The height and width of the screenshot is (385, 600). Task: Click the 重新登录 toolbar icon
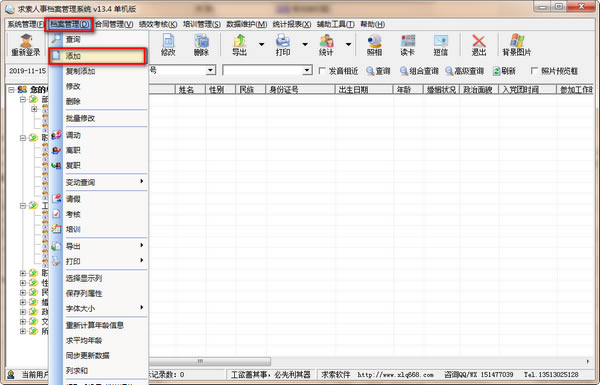[x=26, y=45]
